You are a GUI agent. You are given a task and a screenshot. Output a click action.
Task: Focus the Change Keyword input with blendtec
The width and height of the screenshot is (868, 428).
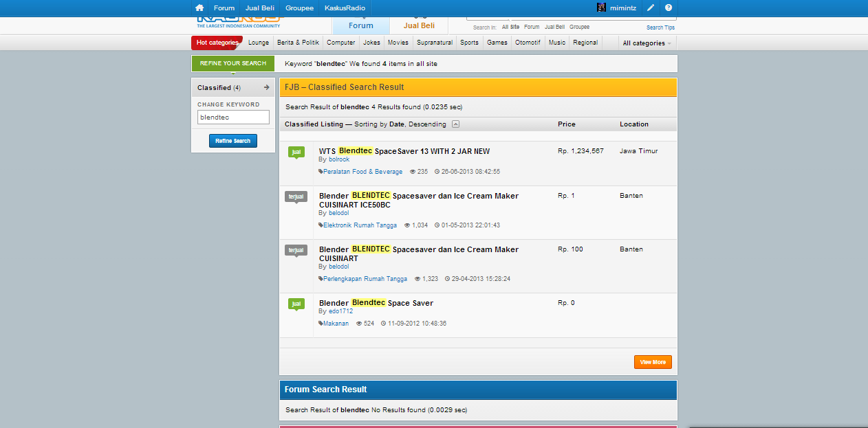point(233,117)
